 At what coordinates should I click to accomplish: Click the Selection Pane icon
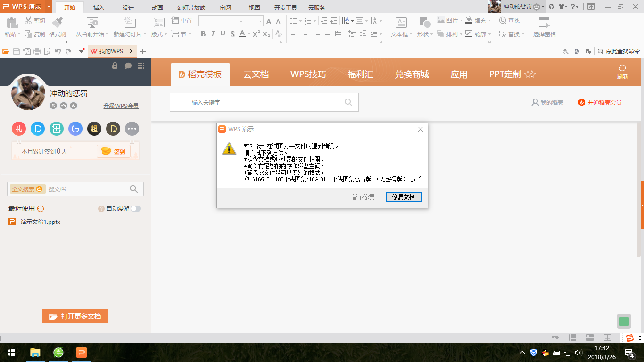point(544,23)
